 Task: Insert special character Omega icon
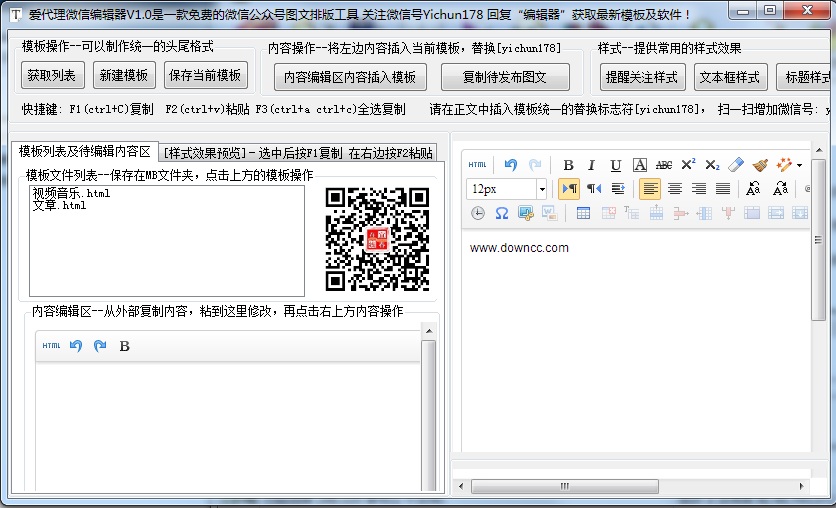click(502, 213)
